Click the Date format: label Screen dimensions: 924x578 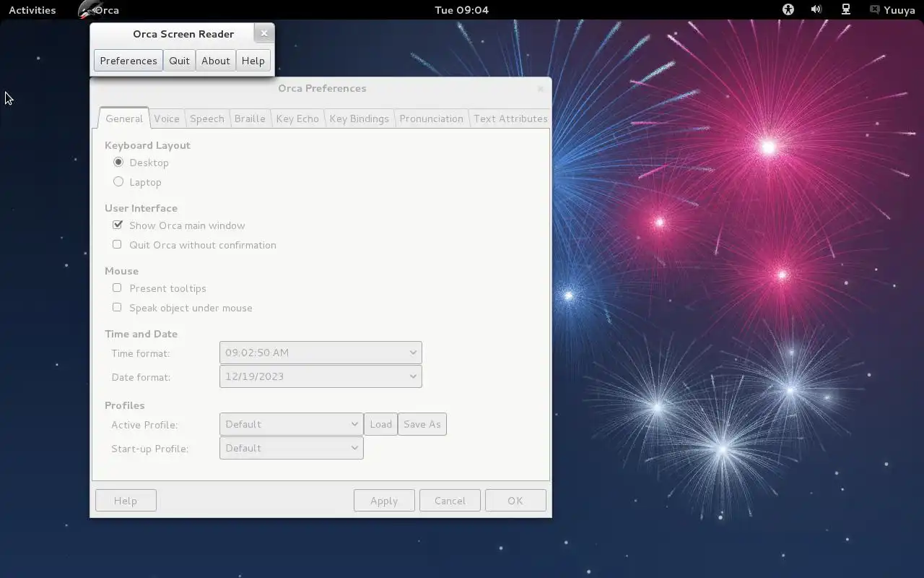point(141,377)
